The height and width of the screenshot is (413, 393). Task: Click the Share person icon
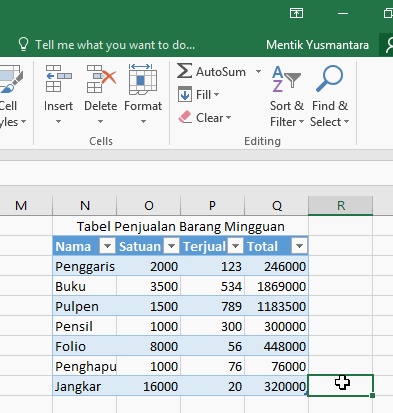[x=389, y=45]
